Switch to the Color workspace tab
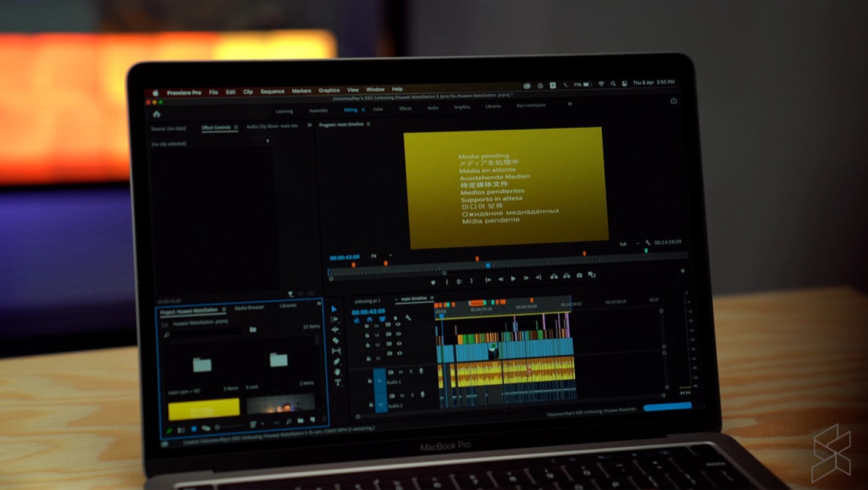The image size is (868, 490). pyautogui.click(x=378, y=109)
